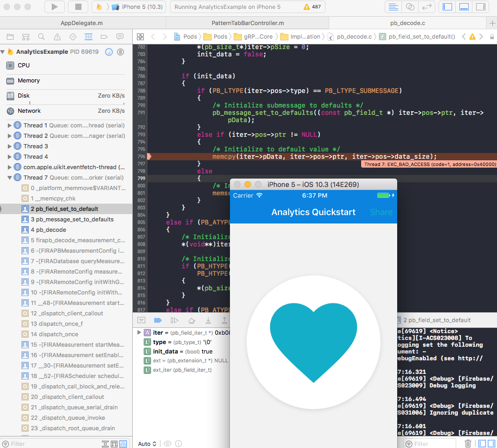Image resolution: width=497 pixels, height=448 pixels.
Task: Expand the iter variable row
Action: point(139,333)
